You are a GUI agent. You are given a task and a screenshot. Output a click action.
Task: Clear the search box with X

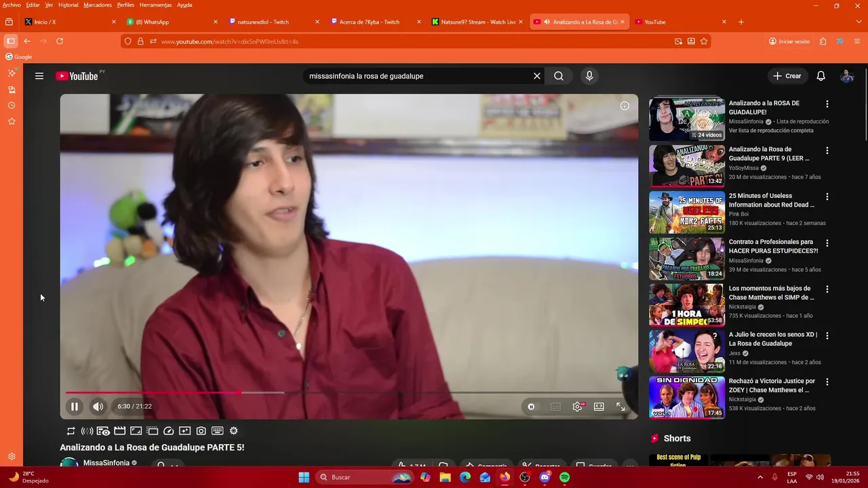[537, 76]
